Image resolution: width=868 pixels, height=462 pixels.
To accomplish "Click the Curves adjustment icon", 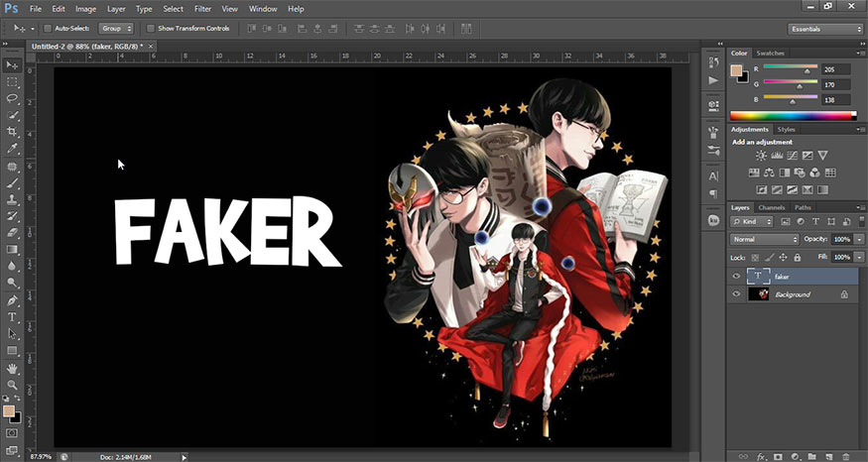I will pos(793,156).
